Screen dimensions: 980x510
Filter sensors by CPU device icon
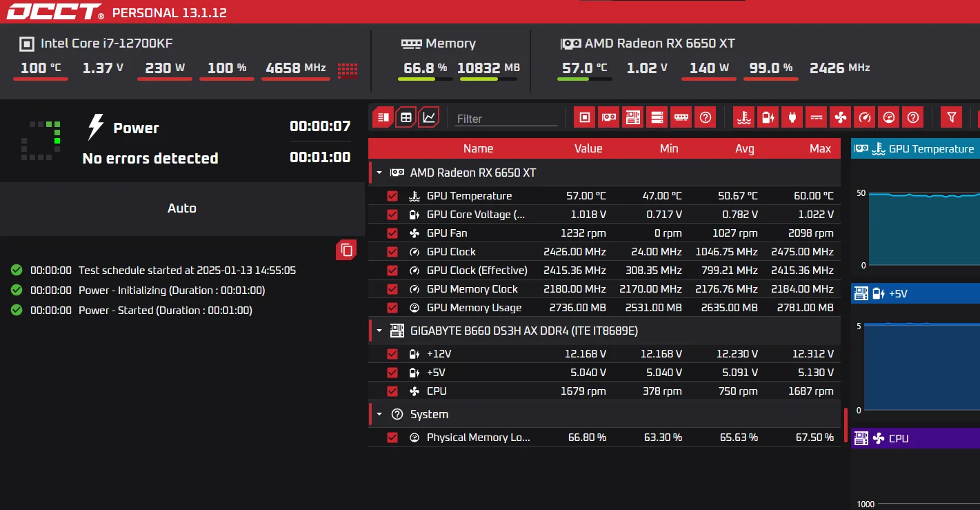click(584, 117)
